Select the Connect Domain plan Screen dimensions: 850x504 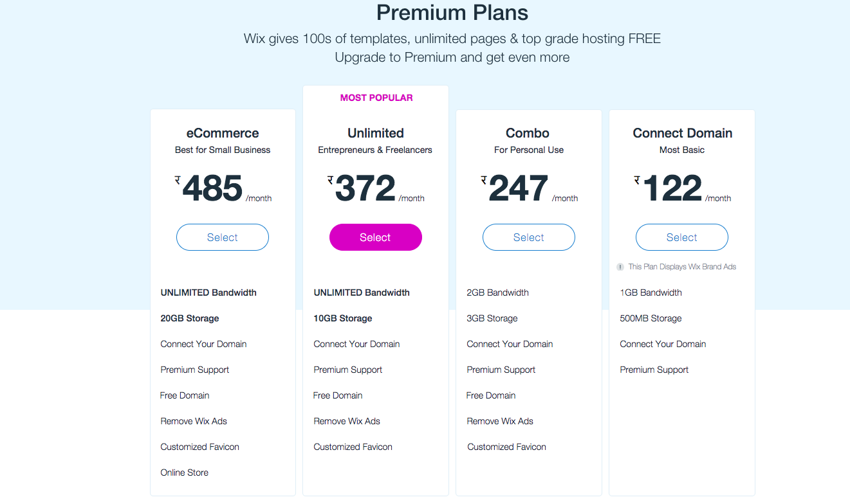(x=682, y=237)
